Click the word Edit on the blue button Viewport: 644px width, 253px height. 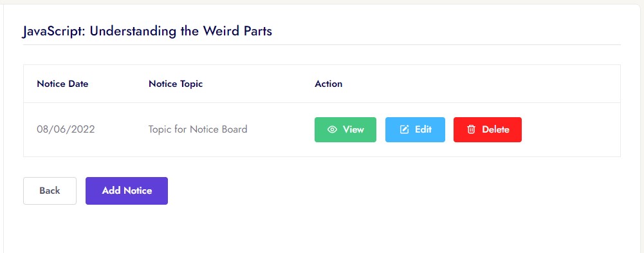pyautogui.click(x=423, y=130)
